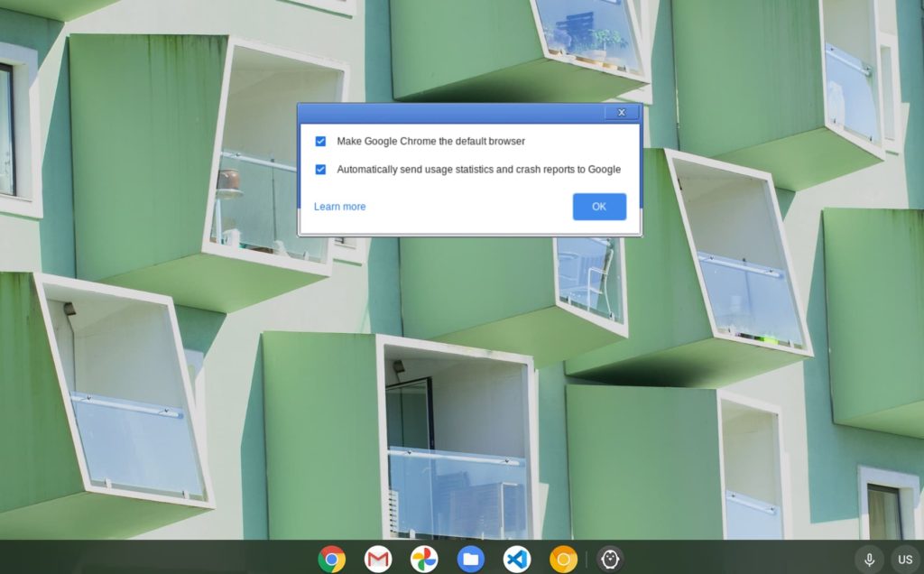924x574 pixels.
Task: Click the shelf separator before the penguin icon
Action: click(587, 560)
